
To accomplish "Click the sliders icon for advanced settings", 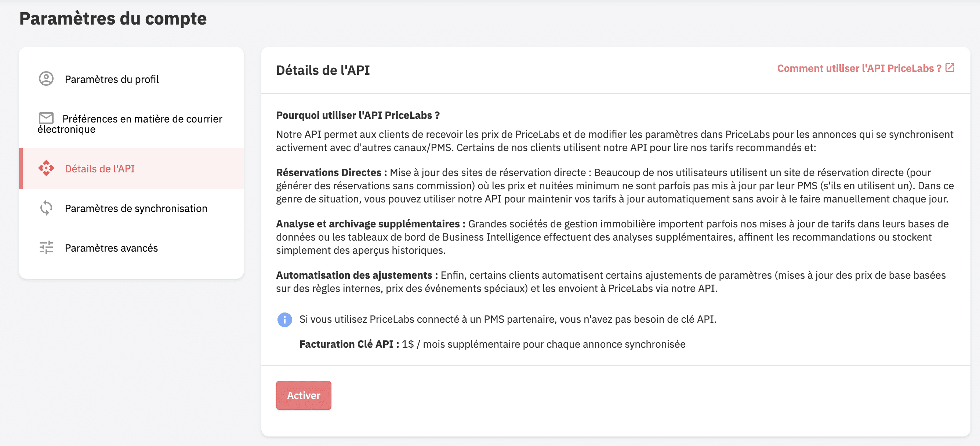I will click(x=46, y=248).
